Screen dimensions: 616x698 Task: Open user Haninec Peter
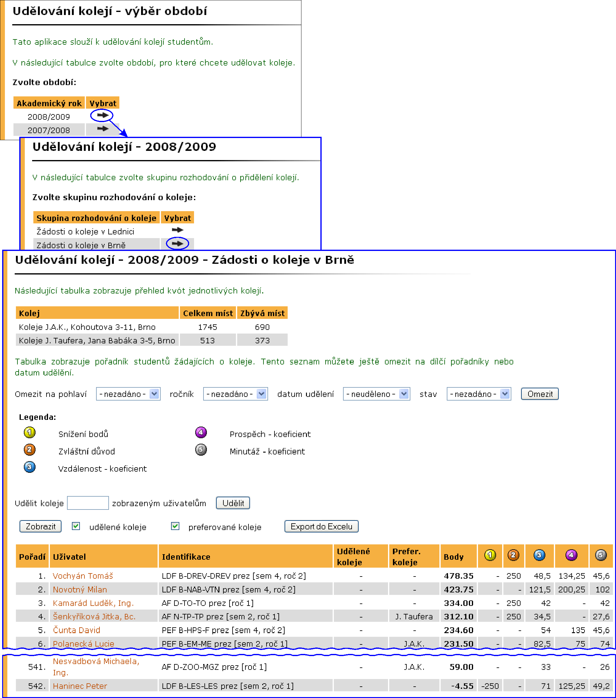pyautogui.click(x=80, y=686)
